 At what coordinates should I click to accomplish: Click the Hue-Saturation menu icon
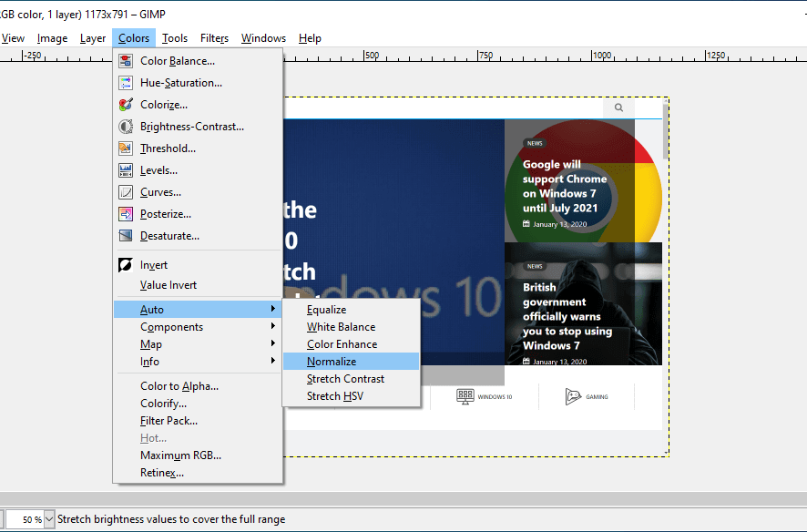[x=126, y=83]
